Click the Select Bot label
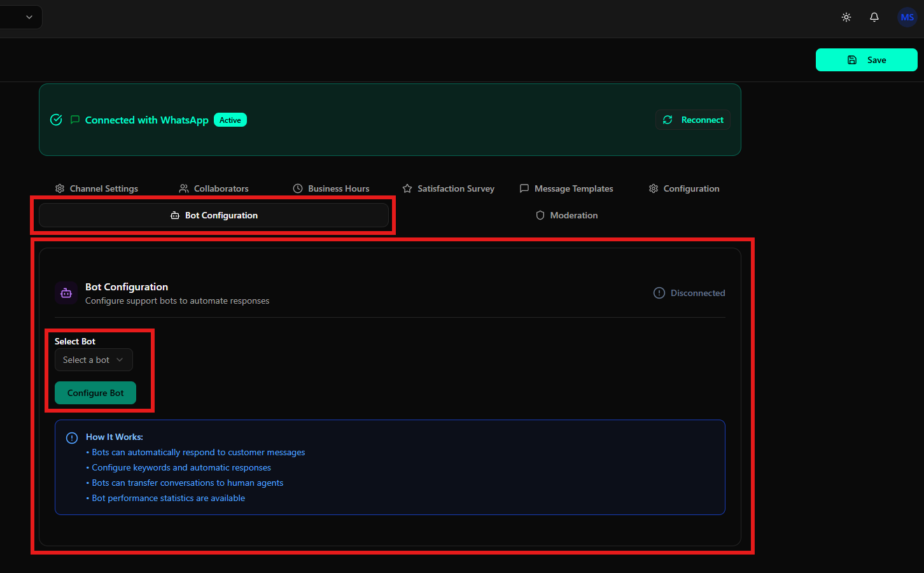 coord(75,341)
